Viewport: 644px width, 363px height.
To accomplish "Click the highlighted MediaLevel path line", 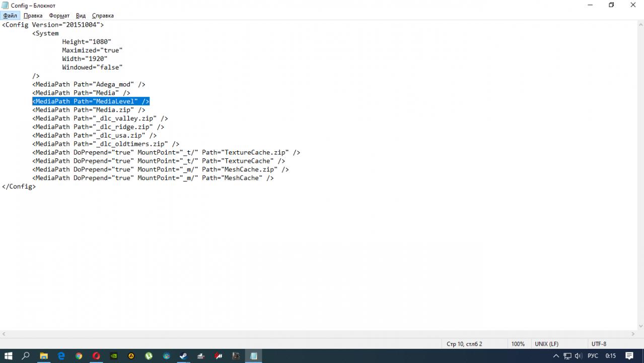I will point(91,101).
